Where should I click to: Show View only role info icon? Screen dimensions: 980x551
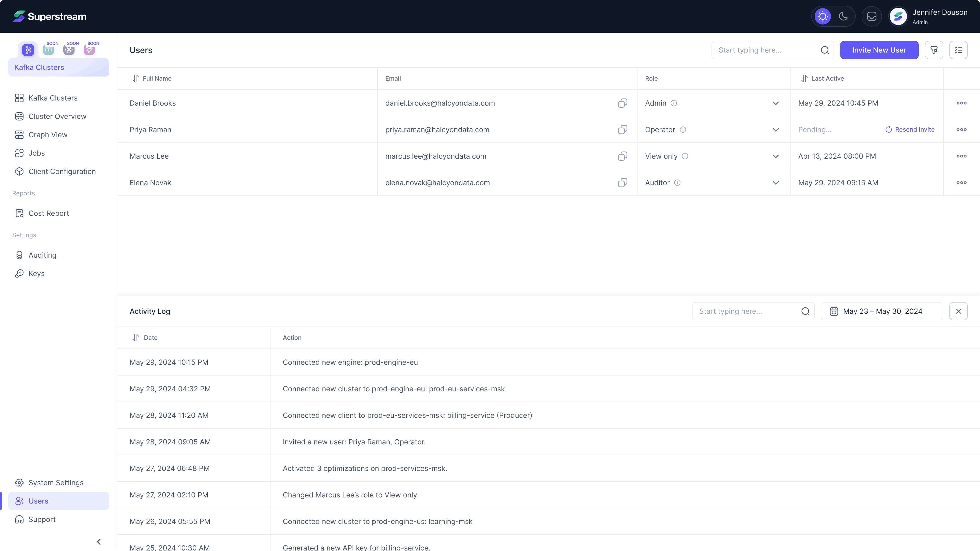click(685, 156)
